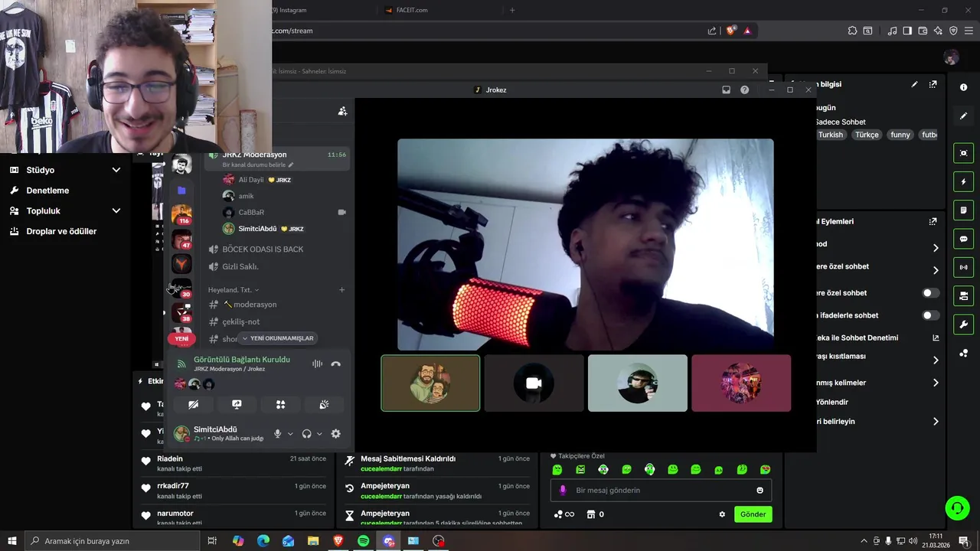
Task: Select the pink participant tile
Action: point(741,383)
